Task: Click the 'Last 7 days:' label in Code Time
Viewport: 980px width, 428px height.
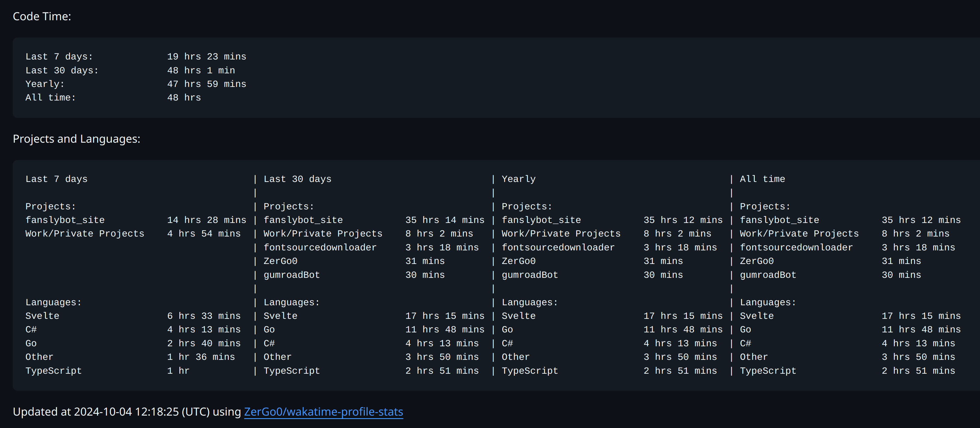Action: (x=59, y=57)
